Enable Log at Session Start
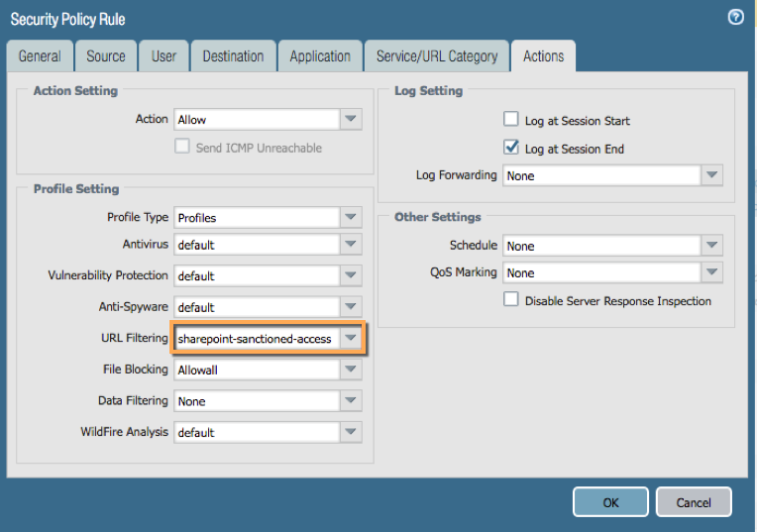This screenshot has width=757, height=532. 511,120
